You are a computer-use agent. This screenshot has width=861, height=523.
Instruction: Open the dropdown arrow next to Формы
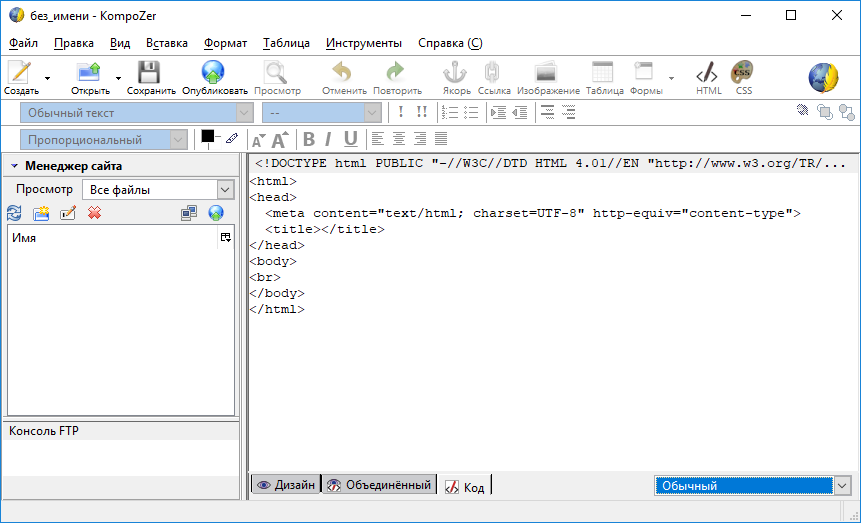(x=671, y=79)
